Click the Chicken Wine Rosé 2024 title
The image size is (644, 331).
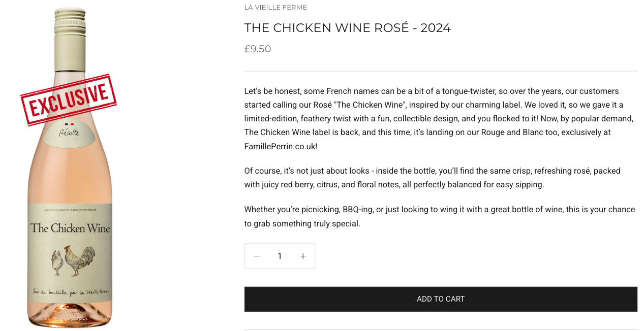click(x=347, y=28)
